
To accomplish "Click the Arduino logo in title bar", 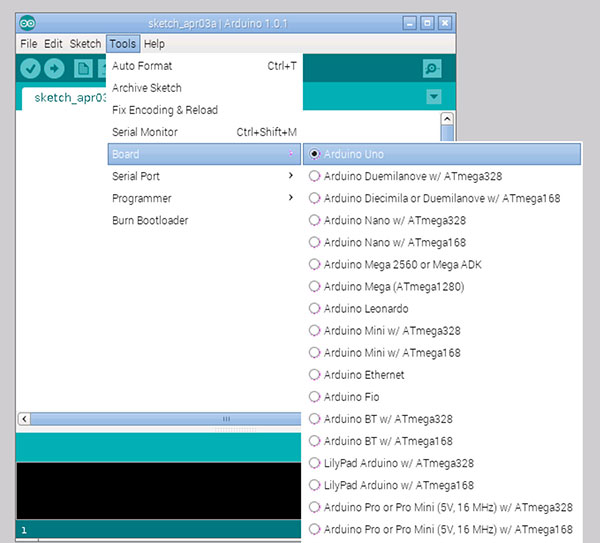I will (28, 23).
